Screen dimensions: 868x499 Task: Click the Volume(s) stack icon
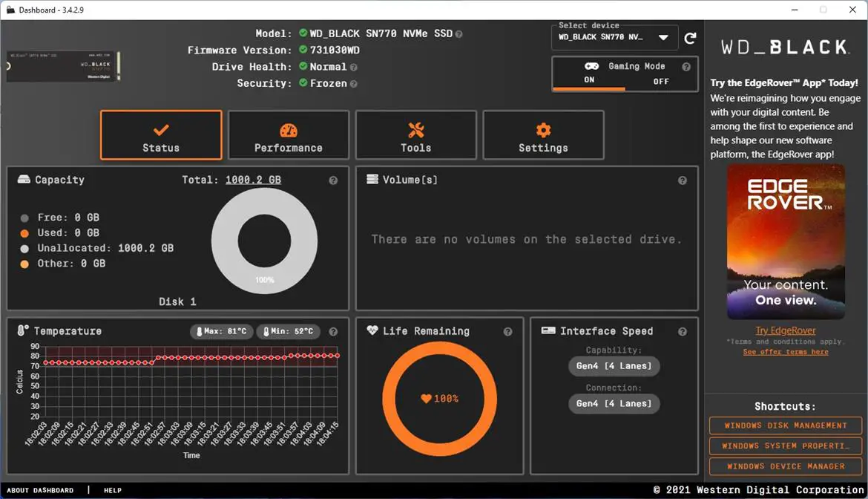tap(372, 180)
